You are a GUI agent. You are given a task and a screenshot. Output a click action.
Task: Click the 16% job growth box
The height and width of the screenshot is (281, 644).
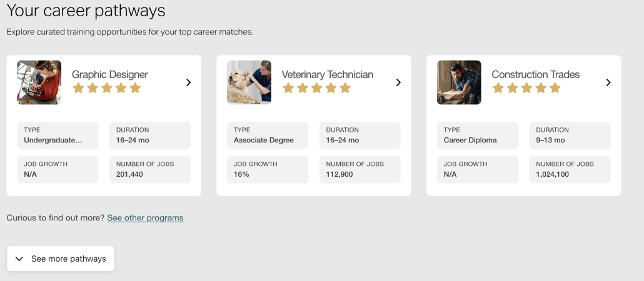(268, 169)
